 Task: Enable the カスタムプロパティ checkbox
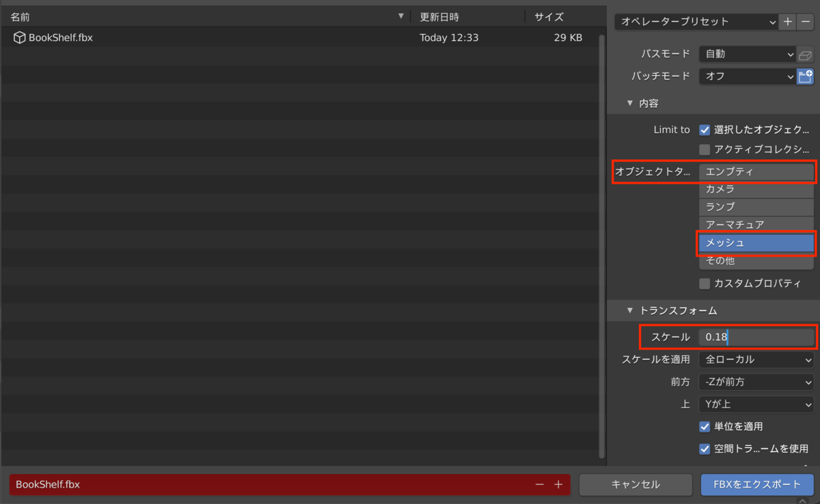(x=705, y=283)
